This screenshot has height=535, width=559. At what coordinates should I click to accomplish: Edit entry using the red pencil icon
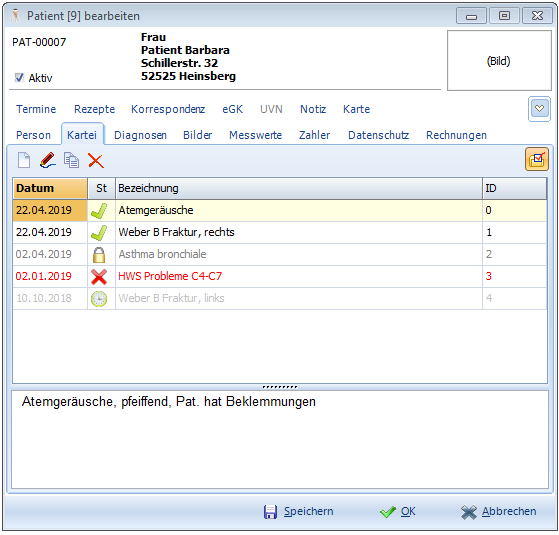(48, 160)
